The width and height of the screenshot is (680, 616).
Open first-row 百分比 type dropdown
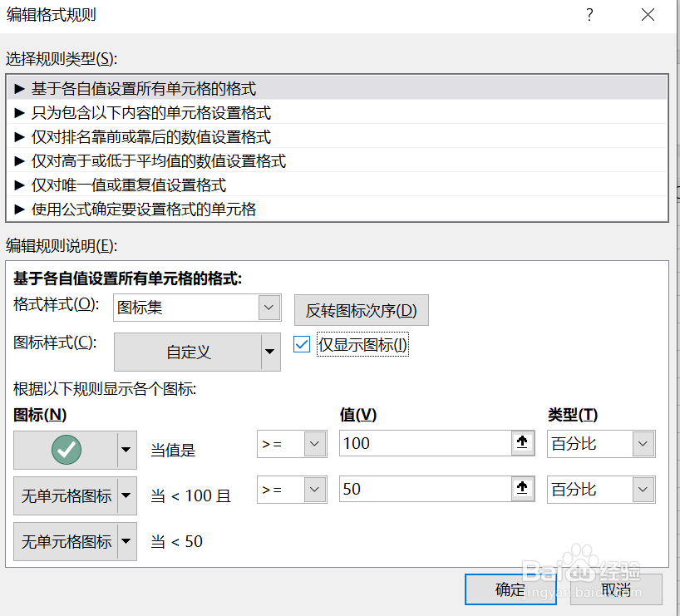[x=601, y=444]
